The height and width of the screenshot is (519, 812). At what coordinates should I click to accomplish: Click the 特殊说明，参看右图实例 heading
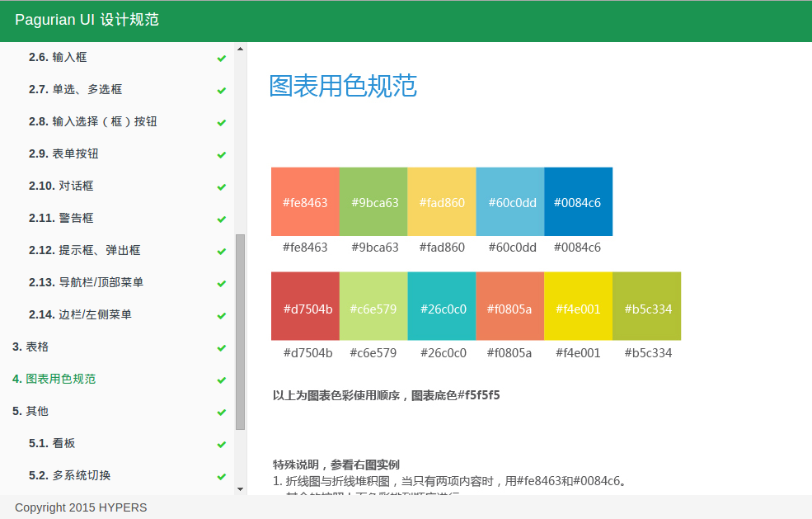tap(336, 465)
